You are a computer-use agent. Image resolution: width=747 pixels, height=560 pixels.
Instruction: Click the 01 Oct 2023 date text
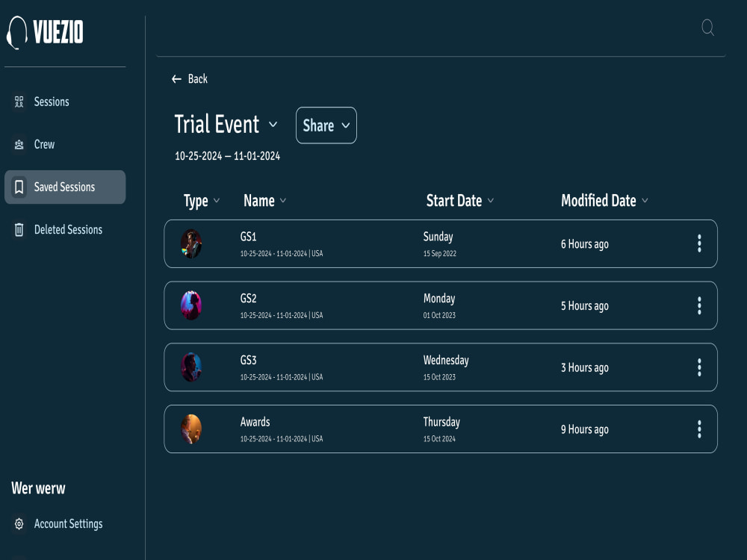coord(439,315)
